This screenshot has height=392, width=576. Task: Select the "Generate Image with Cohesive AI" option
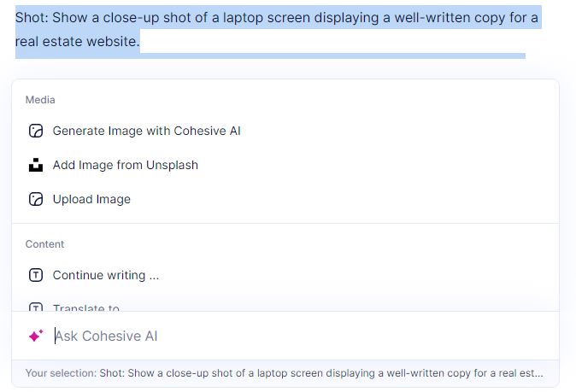click(x=146, y=132)
